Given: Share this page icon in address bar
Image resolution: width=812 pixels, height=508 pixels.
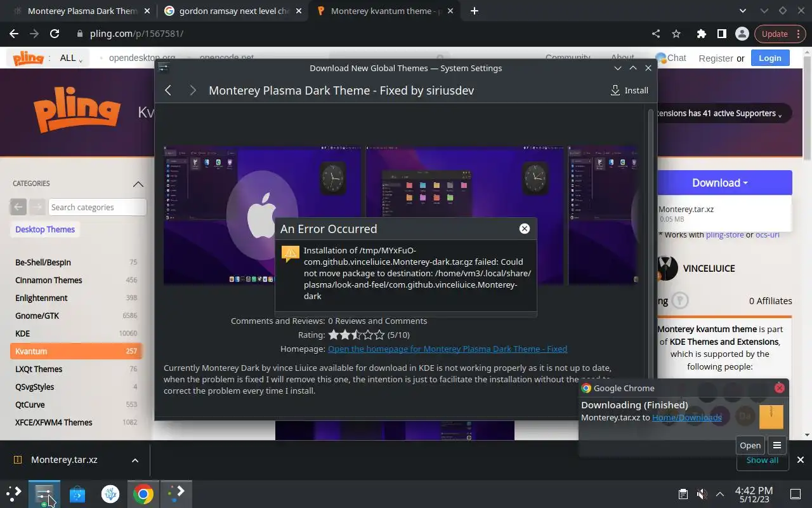Looking at the screenshot, I should pyautogui.click(x=656, y=34).
